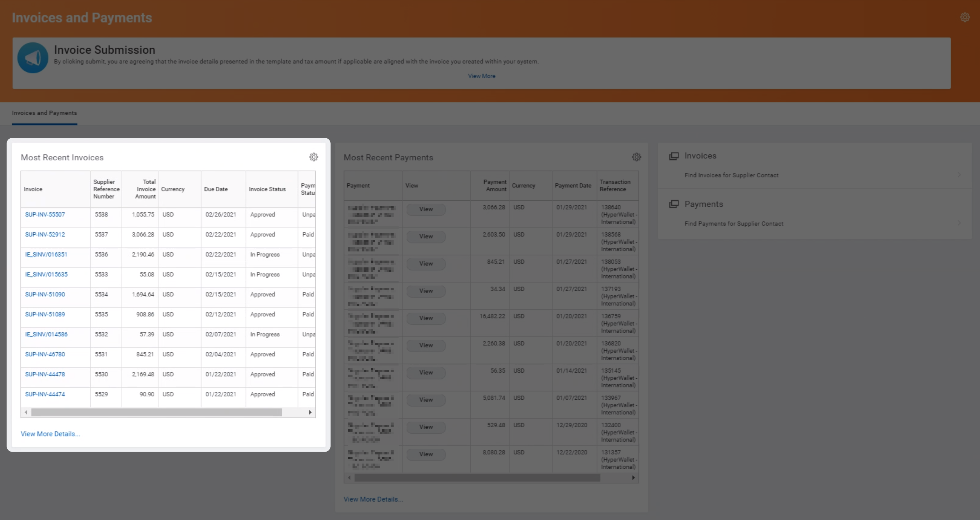Expand Find Invoices for Supplier Contact
This screenshot has height=520, width=980.
(731, 175)
